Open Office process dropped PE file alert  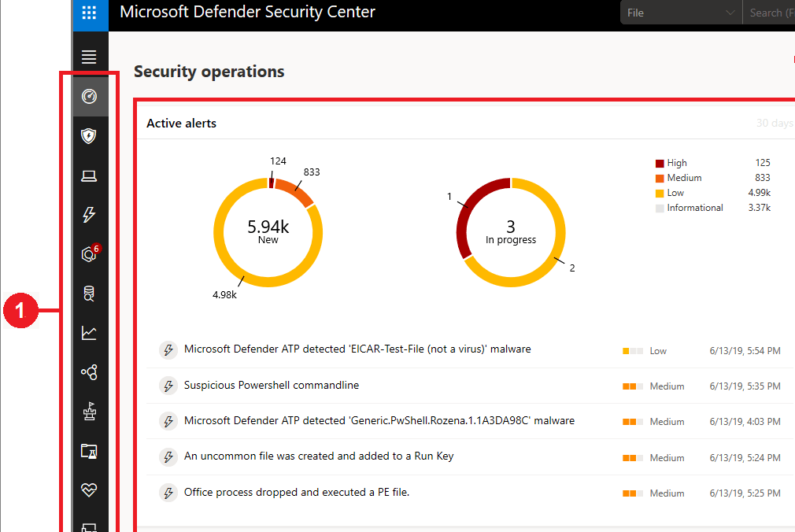point(297,492)
